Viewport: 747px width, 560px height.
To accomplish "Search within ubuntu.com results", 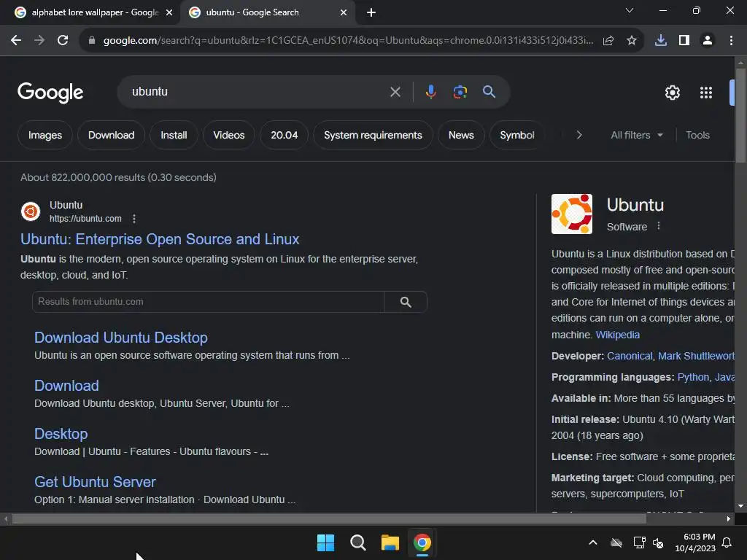I will 406,302.
